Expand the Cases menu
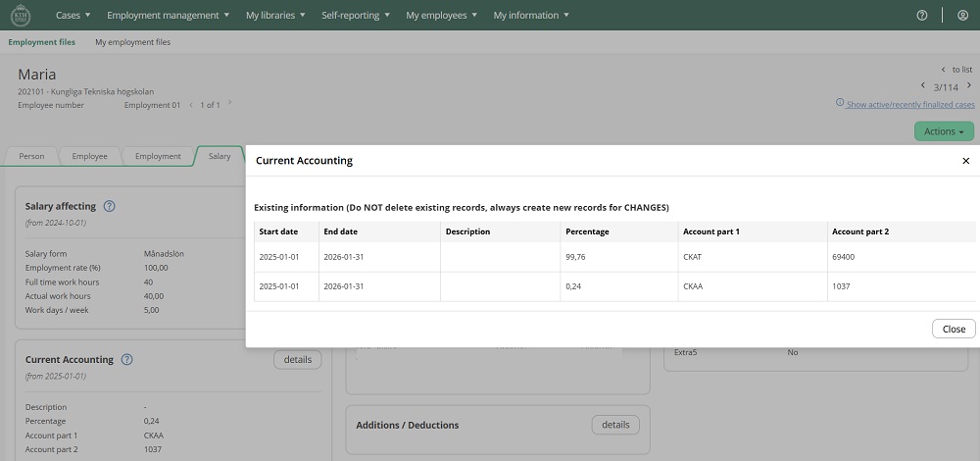 [73, 16]
